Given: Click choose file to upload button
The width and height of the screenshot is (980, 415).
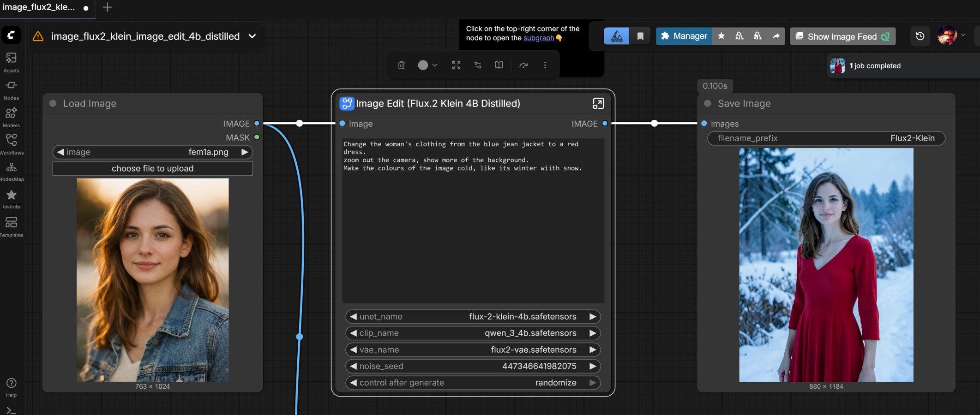Looking at the screenshot, I should click(x=152, y=169).
